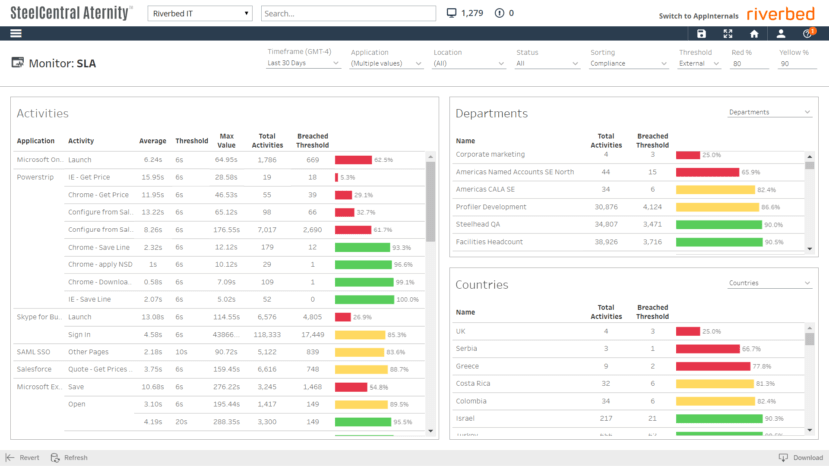
Task: Click the Refresh button label
Action: [76, 458]
